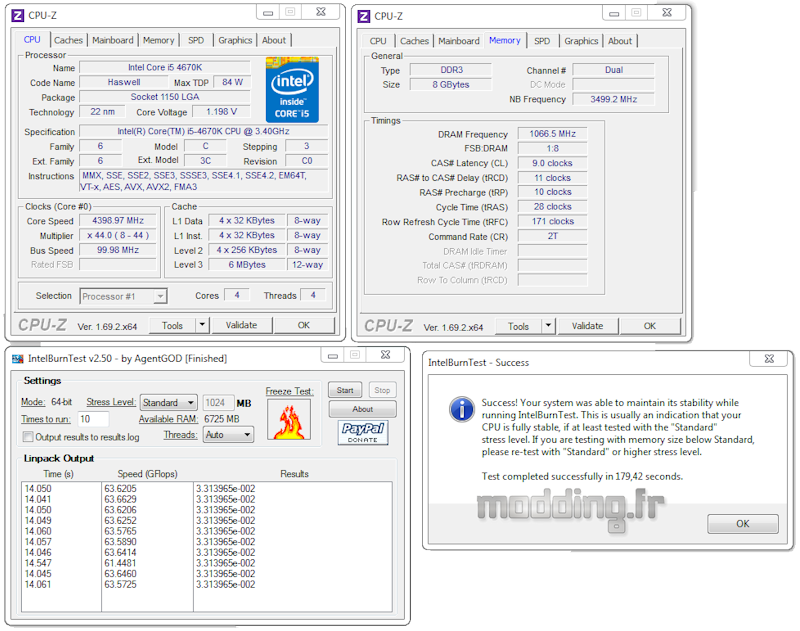This screenshot has height=631, width=800.
Task: Click Core Voltage value 1.198 V
Action: [x=221, y=111]
